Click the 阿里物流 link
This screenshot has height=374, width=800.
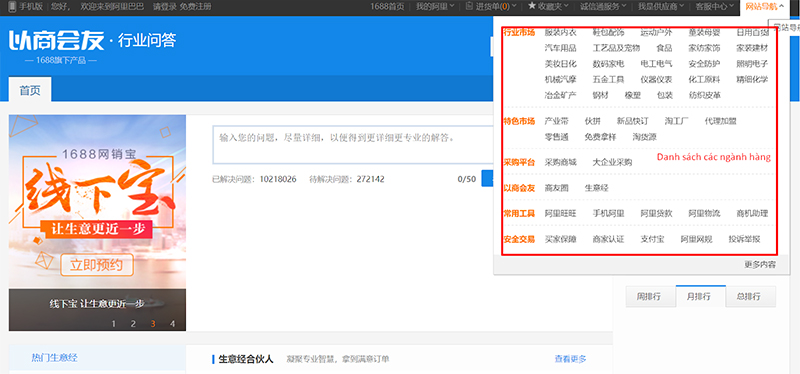704,213
